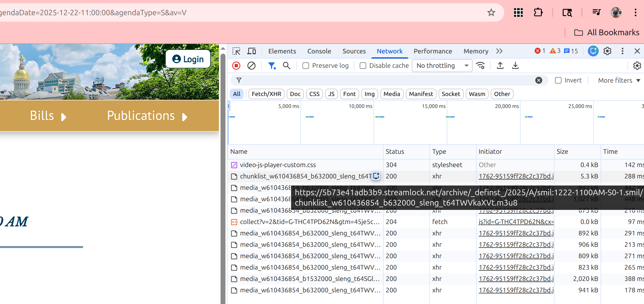Open the network search magnifier
The width and height of the screenshot is (644, 304).
tap(286, 66)
